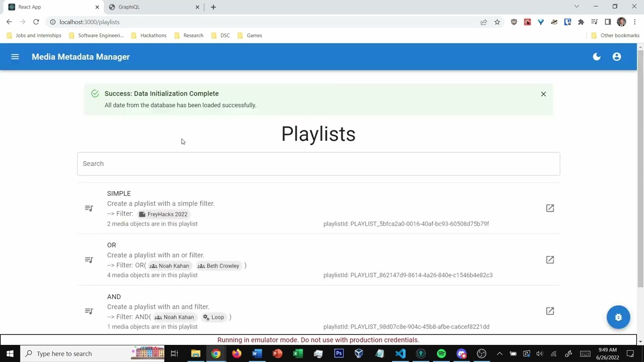
Task: Open the Research bookmark folder
Action: click(x=189, y=36)
